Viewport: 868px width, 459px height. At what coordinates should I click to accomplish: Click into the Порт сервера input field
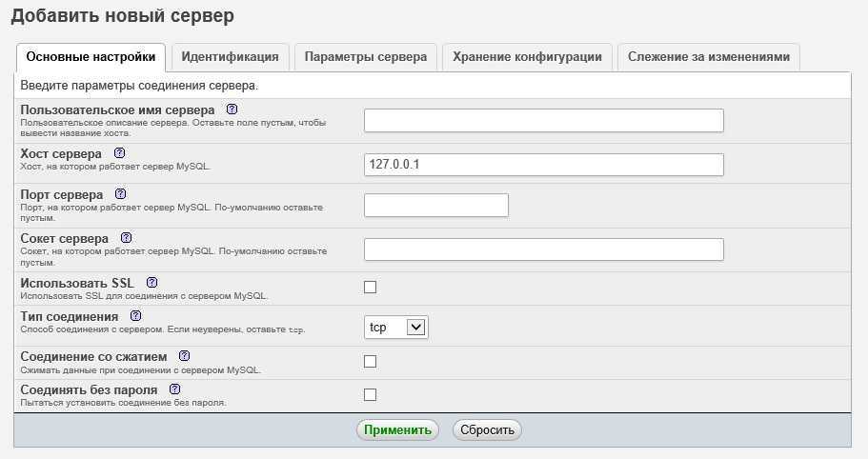[436, 206]
